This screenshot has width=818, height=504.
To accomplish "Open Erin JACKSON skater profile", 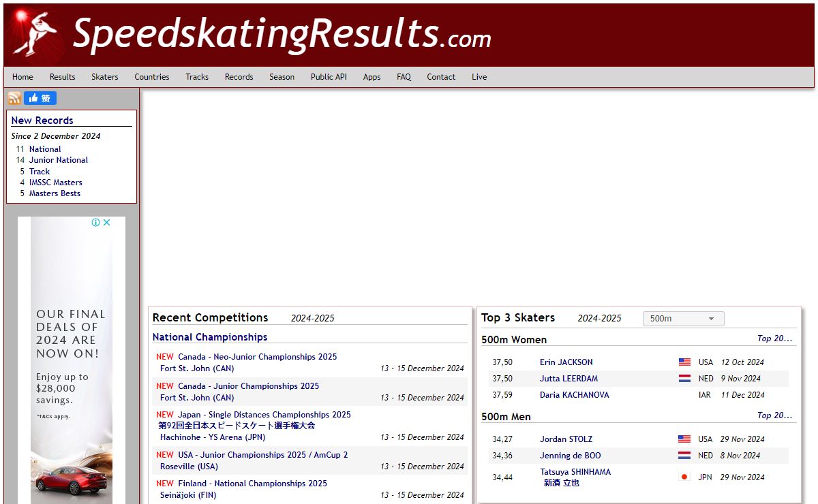I will (566, 362).
